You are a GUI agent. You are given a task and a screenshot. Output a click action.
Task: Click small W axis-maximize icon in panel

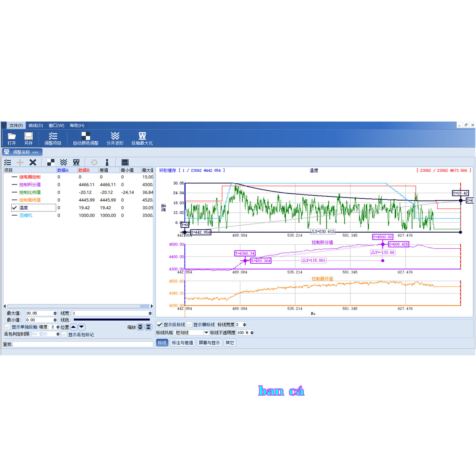76,162
